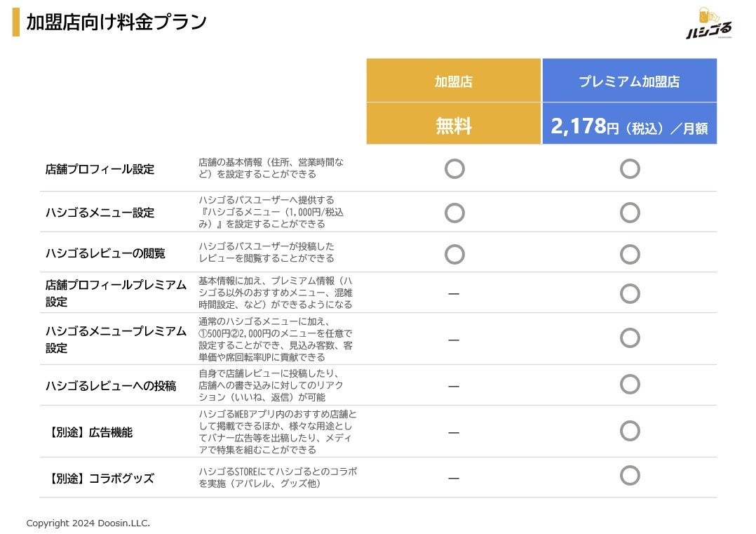Click the 加盟店 circle for ハシゴるメニュー設定

point(454,213)
